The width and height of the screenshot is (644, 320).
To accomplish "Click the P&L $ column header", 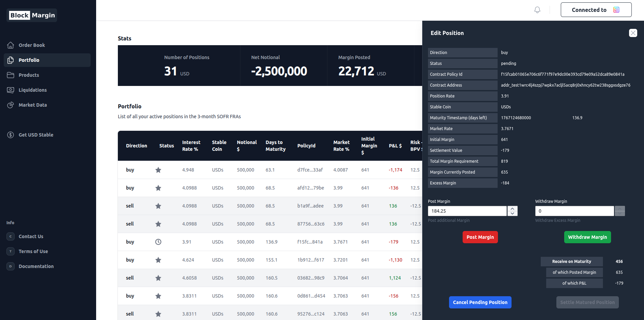I will pos(395,146).
